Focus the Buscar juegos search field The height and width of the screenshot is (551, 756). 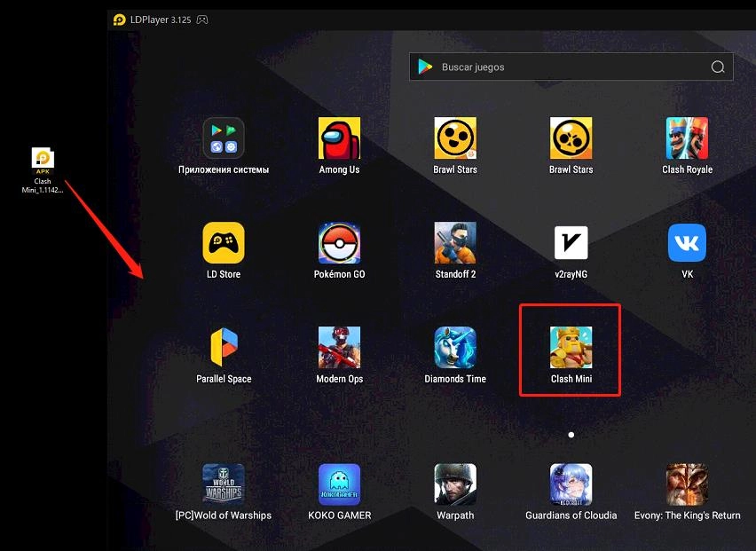[571, 67]
